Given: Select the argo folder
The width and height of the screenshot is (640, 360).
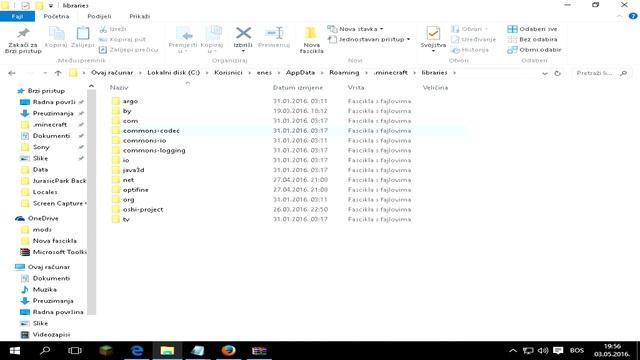Looking at the screenshot, I should click(x=130, y=101).
